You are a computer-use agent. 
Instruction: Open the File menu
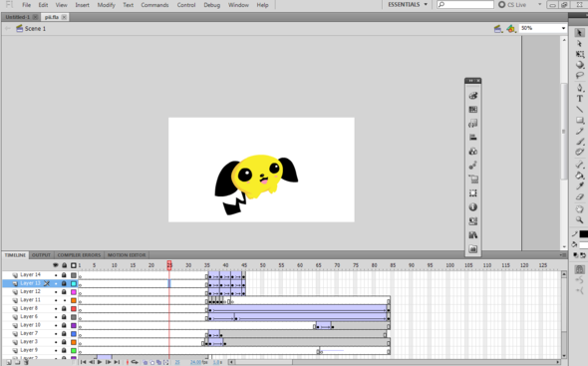click(26, 5)
